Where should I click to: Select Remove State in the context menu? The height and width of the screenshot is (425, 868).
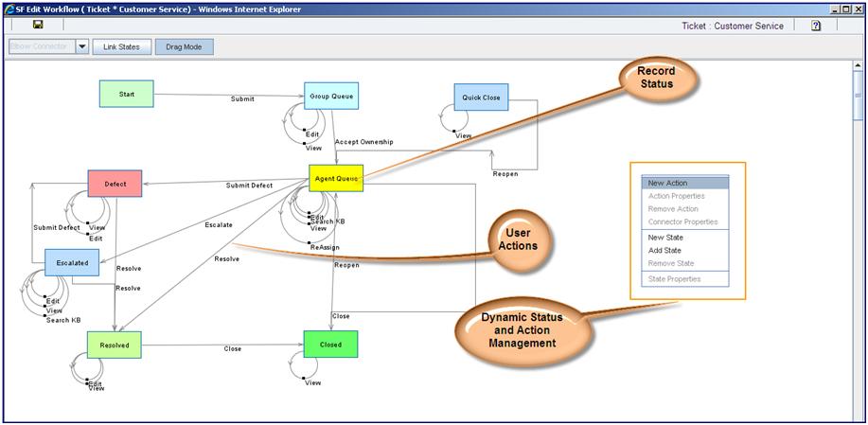coord(685,263)
